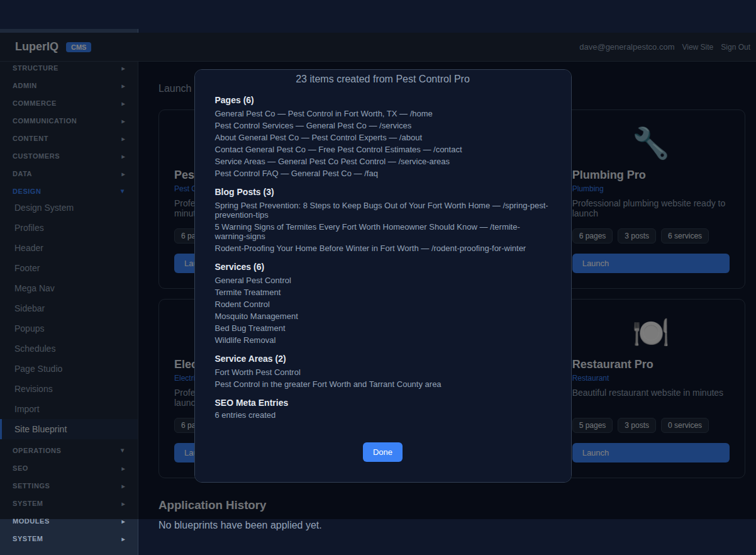Sign Out of the CMS
This screenshot has height=555, width=756.
tap(735, 47)
